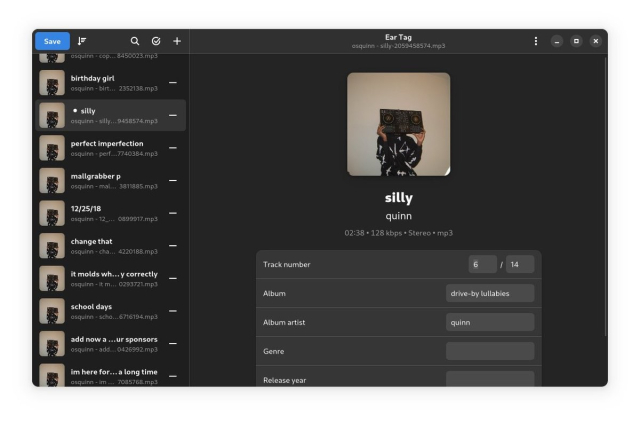Edit the quinn artist field under title
This screenshot has width=640, height=422.
[x=398, y=216]
